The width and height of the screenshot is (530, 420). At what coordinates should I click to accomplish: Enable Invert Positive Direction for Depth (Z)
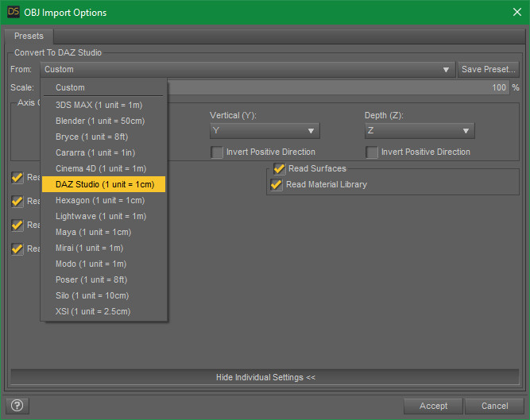pos(371,152)
